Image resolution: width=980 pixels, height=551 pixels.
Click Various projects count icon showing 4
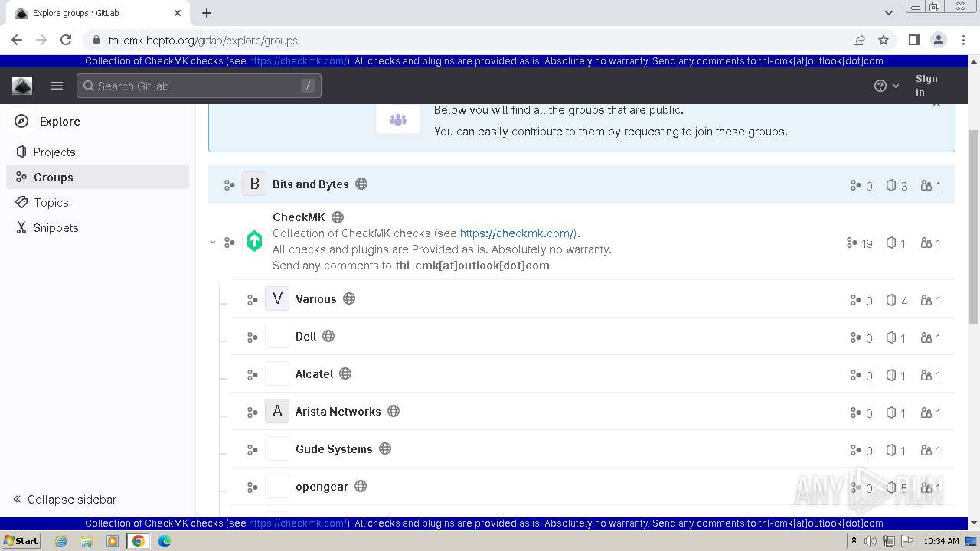click(891, 300)
